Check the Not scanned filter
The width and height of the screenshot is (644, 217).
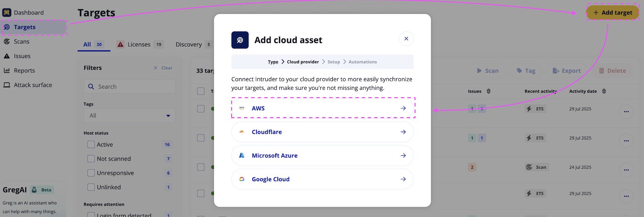click(91, 159)
